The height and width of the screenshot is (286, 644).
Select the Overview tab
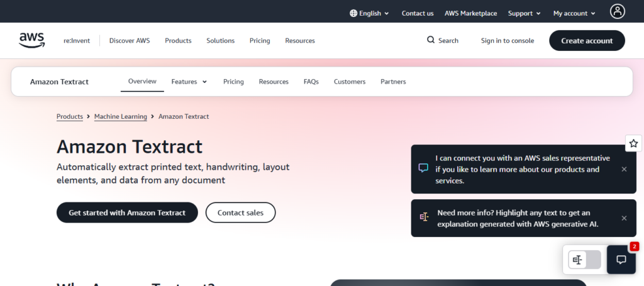click(x=142, y=81)
